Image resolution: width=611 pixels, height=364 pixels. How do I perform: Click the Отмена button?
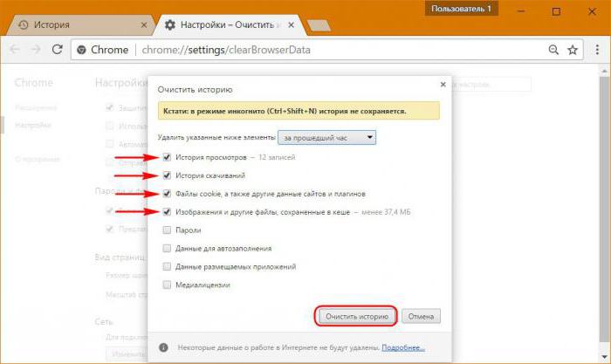421,316
